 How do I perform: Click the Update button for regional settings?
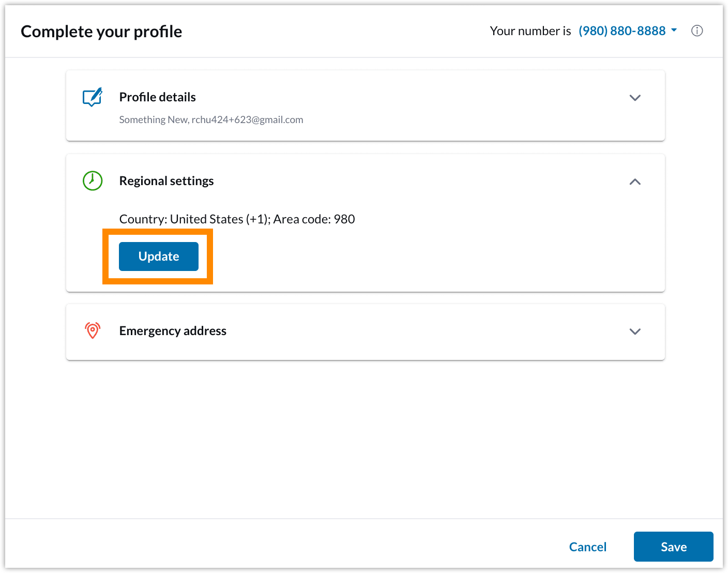pyautogui.click(x=158, y=256)
